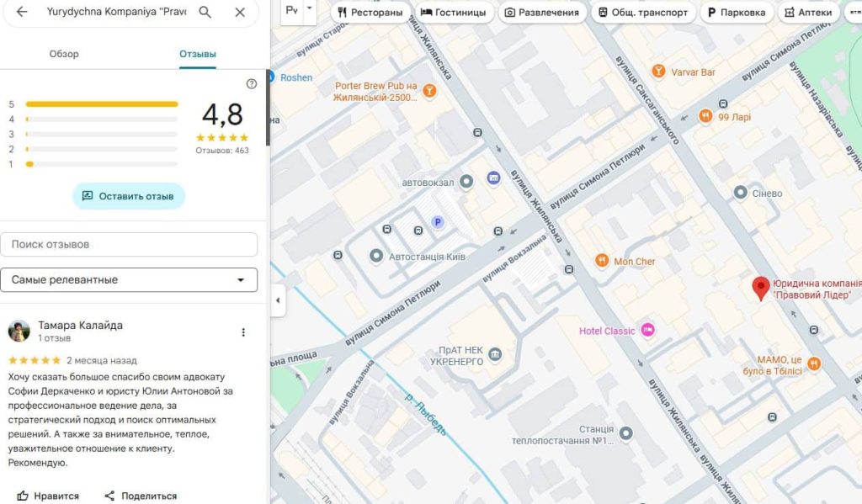Click the bus stop icon below Mon Cher street crossing

(569, 269)
